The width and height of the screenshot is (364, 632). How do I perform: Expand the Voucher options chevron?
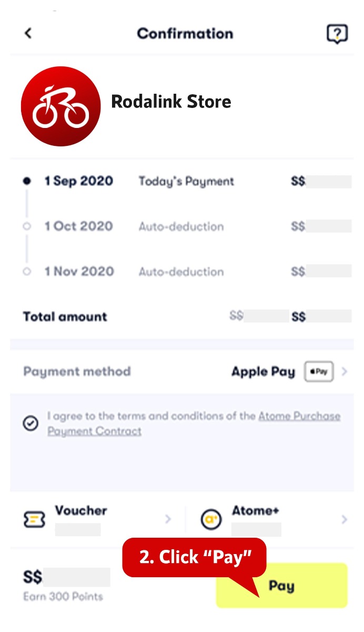coord(168,520)
